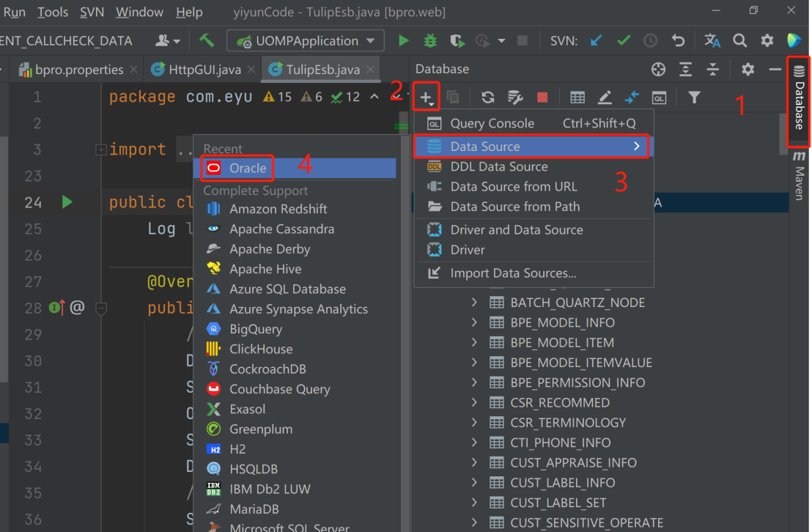Click the Build hammer icon
The width and height of the screenshot is (812, 532).
point(207,41)
